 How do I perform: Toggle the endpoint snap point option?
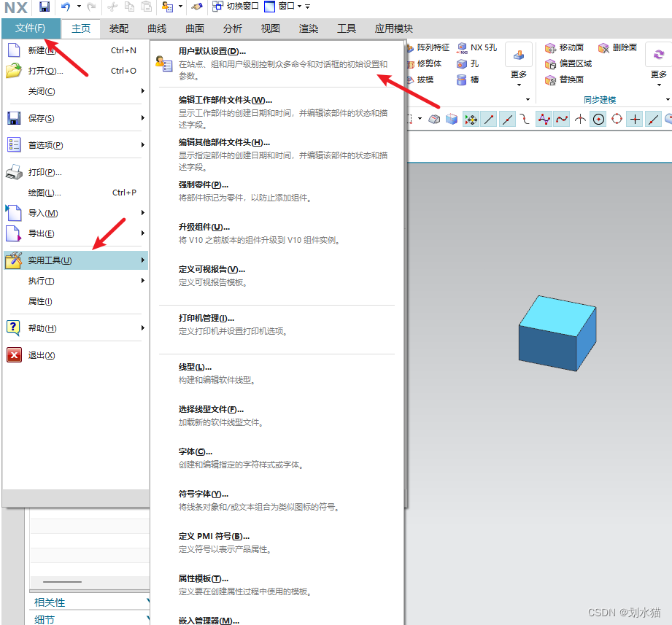pyautogui.click(x=487, y=118)
